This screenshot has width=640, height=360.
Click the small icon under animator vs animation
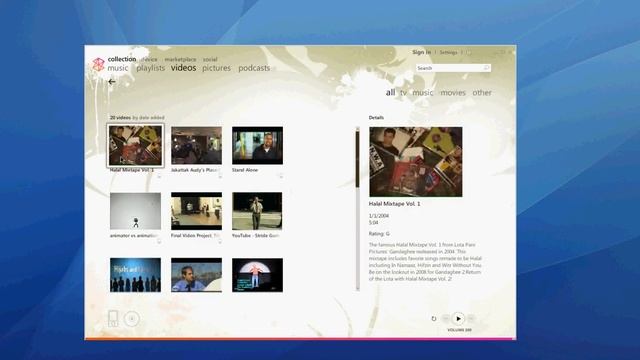pyautogui.click(x=159, y=242)
